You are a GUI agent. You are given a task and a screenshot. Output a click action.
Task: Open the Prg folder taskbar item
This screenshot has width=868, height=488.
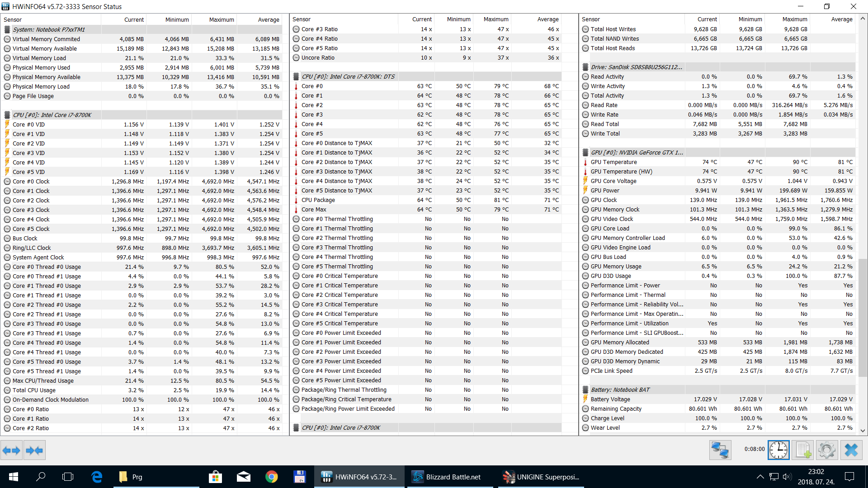coord(156,477)
